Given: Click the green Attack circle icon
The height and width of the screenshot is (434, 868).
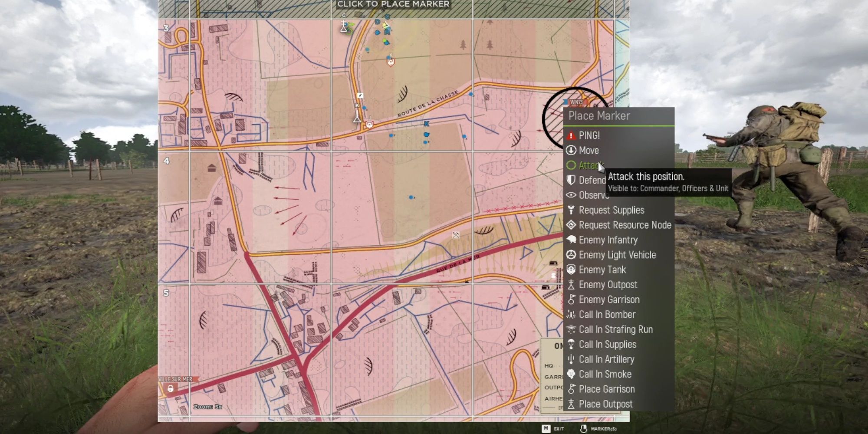Looking at the screenshot, I should coord(571,165).
